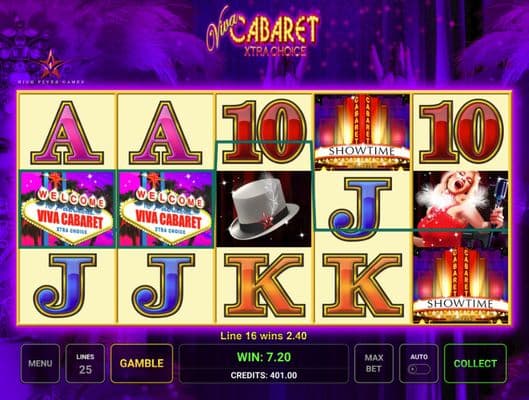Click the Showtime symbol on the fifth reel
The height and width of the screenshot is (400, 529).
pyautogui.click(x=461, y=285)
